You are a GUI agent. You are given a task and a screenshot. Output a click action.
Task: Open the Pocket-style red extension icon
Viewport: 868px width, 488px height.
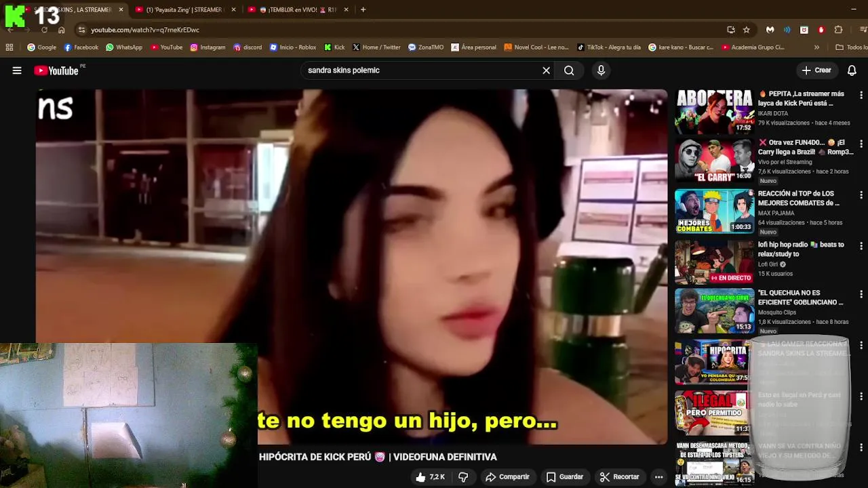point(804,30)
